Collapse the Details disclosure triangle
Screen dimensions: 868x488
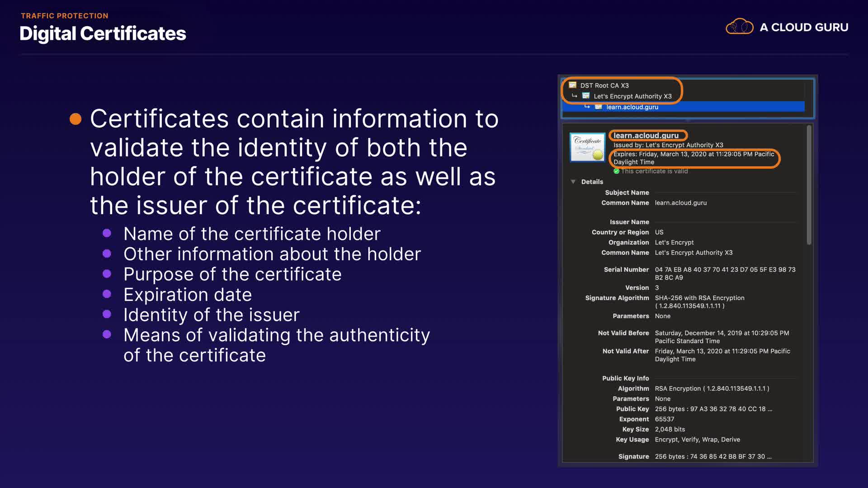point(573,182)
